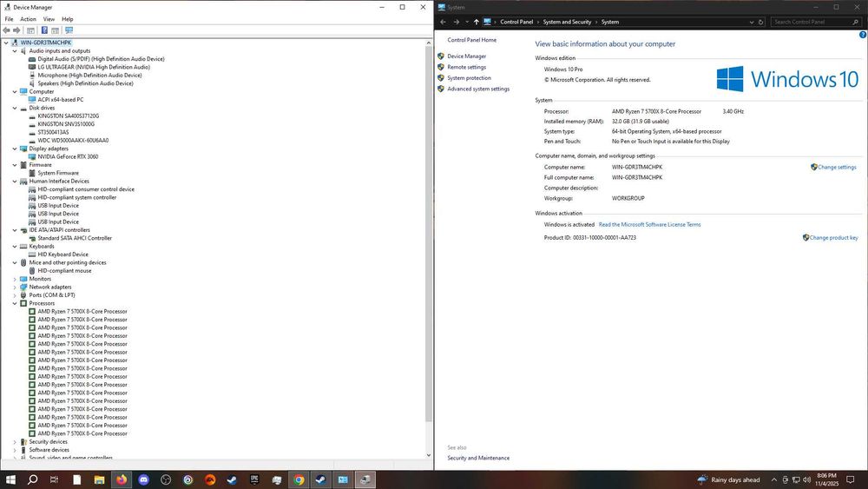868x489 pixels.
Task: Open Security and Maintenance link
Action: click(x=478, y=458)
